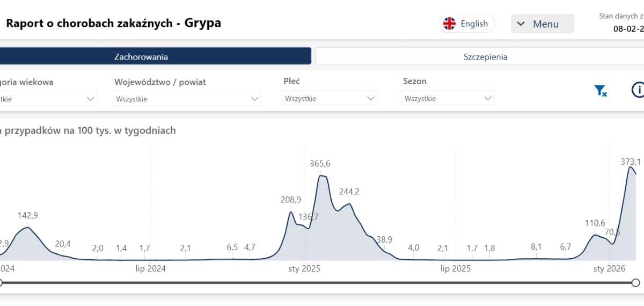Click the 4,7 data label
The height and width of the screenshot is (306, 644).
[250, 247]
